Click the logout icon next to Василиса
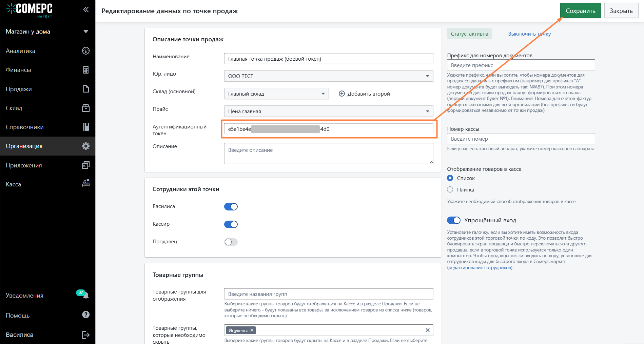 click(x=86, y=335)
